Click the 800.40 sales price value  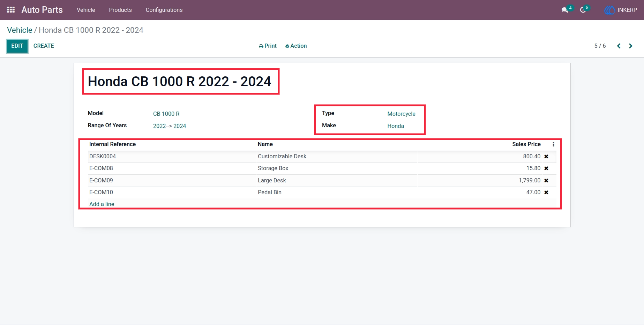(532, 157)
